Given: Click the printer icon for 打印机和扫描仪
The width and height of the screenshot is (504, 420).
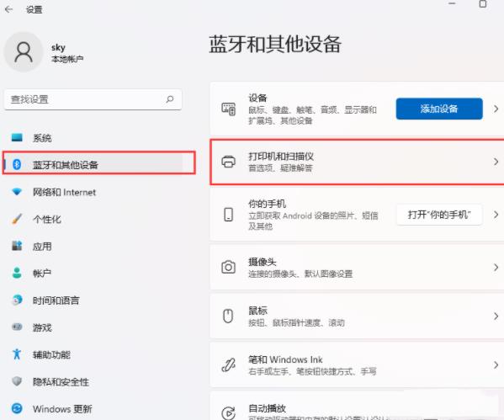Looking at the screenshot, I should pos(229,162).
